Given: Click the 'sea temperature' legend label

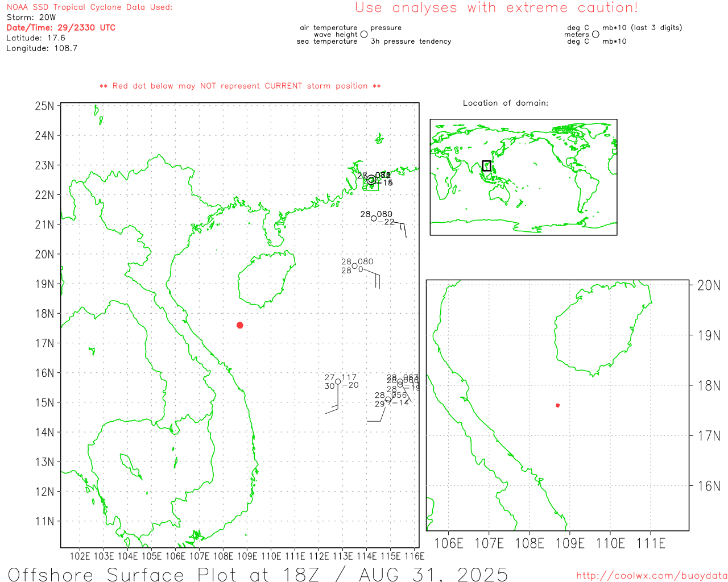Looking at the screenshot, I should pyautogui.click(x=327, y=41).
